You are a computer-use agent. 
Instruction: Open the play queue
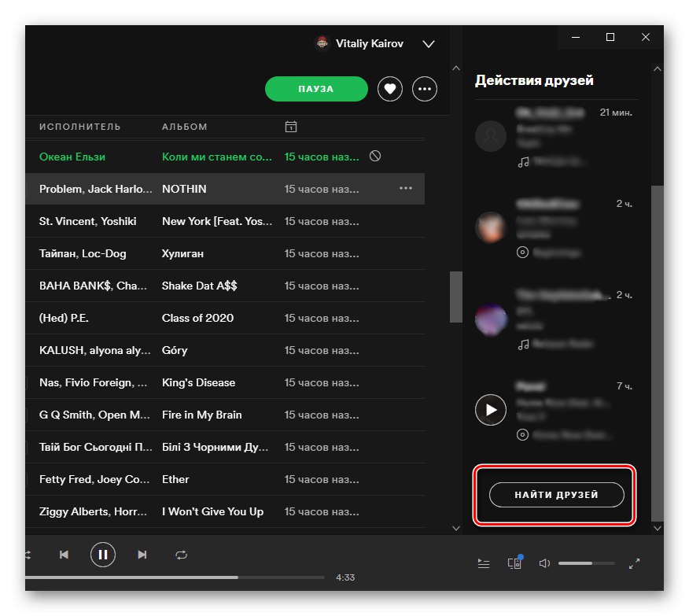(484, 563)
